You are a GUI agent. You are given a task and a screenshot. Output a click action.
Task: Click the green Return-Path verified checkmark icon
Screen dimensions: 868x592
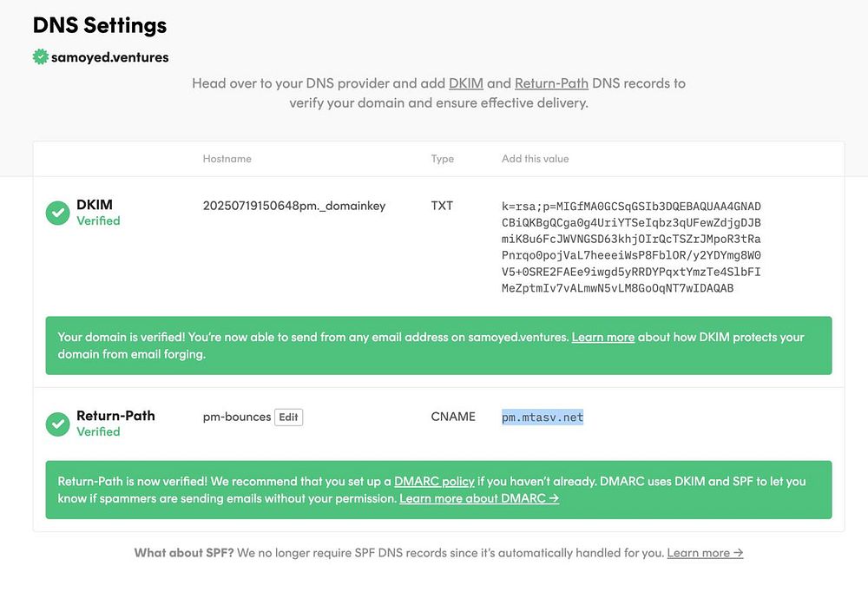58,424
